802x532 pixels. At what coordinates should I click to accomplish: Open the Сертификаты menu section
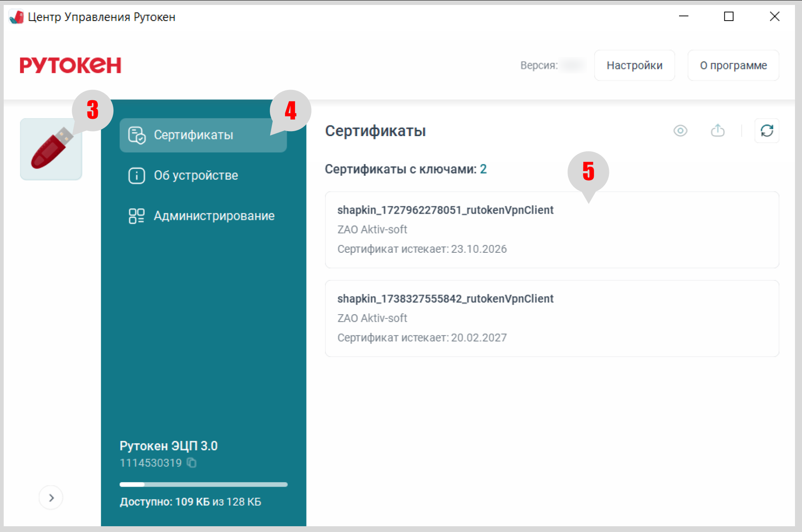[x=193, y=135]
